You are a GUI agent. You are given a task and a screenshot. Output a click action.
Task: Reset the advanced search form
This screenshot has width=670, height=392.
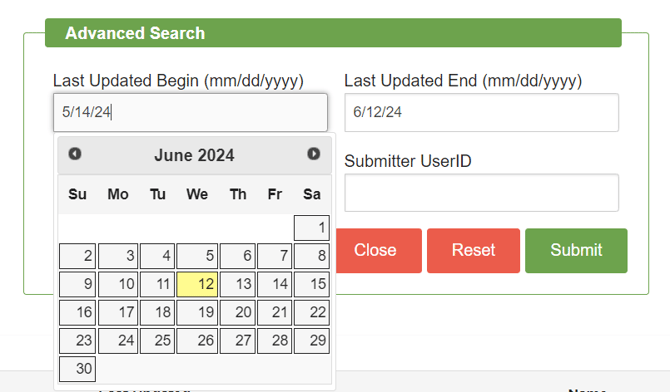(x=473, y=251)
